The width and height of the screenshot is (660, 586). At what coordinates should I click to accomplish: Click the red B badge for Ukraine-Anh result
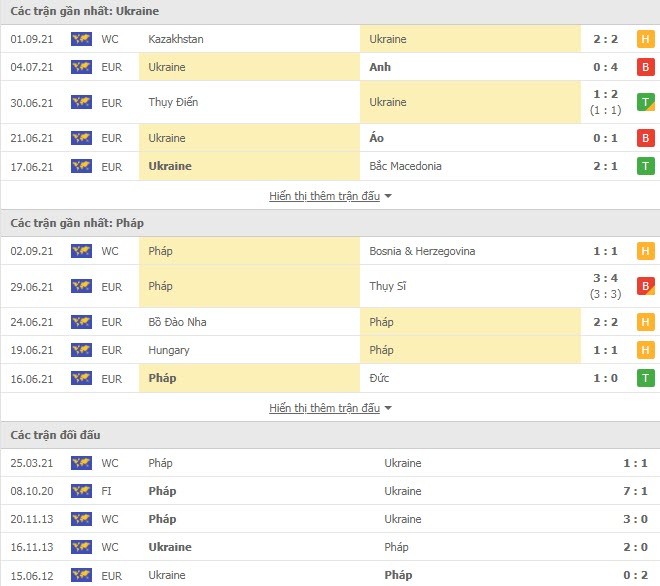[645, 67]
